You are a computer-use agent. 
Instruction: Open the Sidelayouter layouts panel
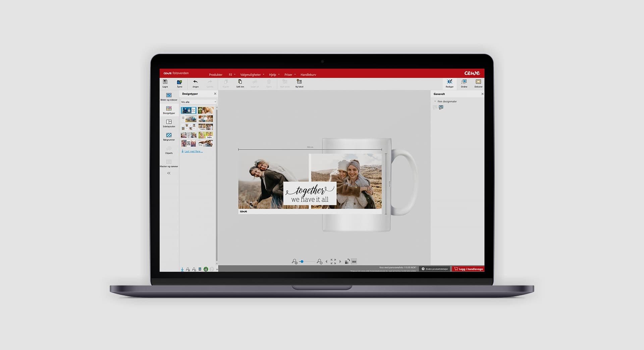click(169, 123)
